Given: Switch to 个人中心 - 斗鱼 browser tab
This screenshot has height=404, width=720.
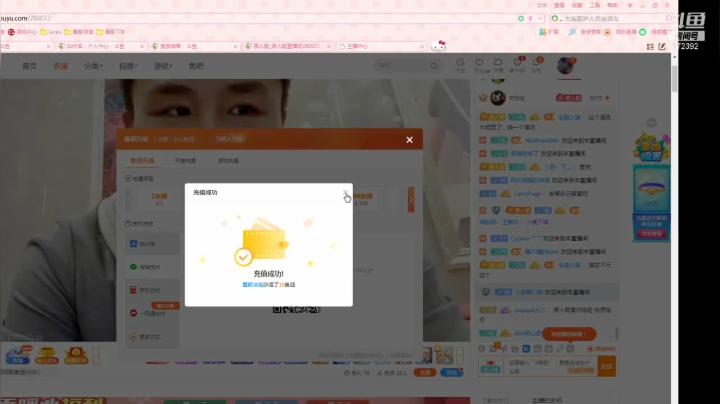Looking at the screenshot, I should click(101, 46).
